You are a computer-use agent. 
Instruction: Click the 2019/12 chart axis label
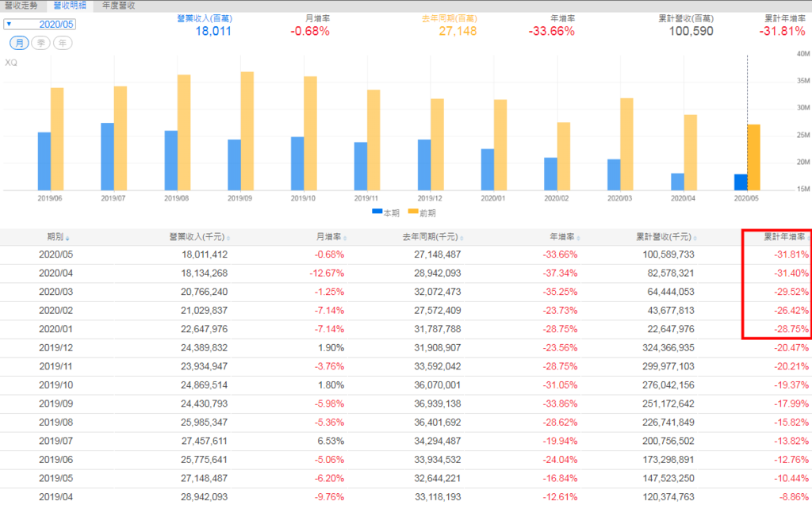pyautogui.click(x=429, y=198)
